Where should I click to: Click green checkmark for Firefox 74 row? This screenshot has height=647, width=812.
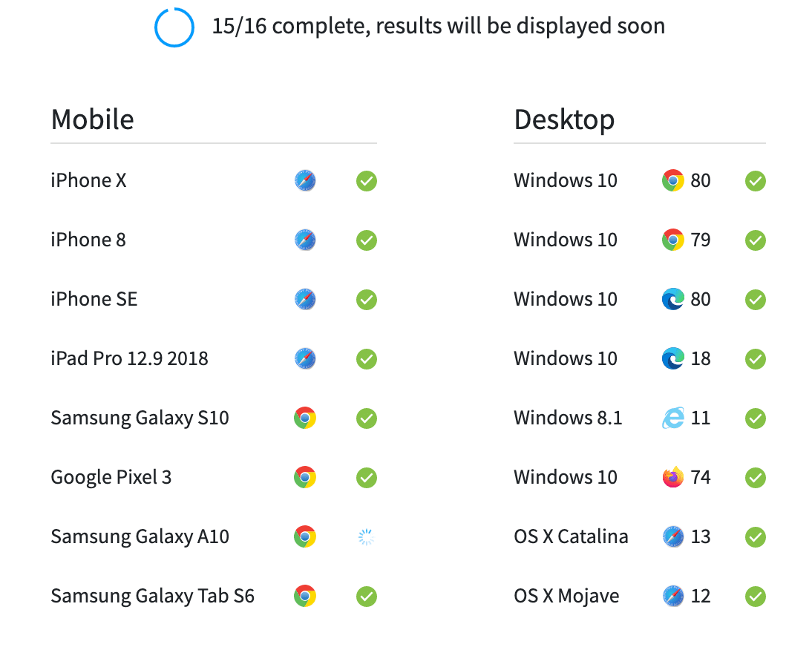point(756,478)
